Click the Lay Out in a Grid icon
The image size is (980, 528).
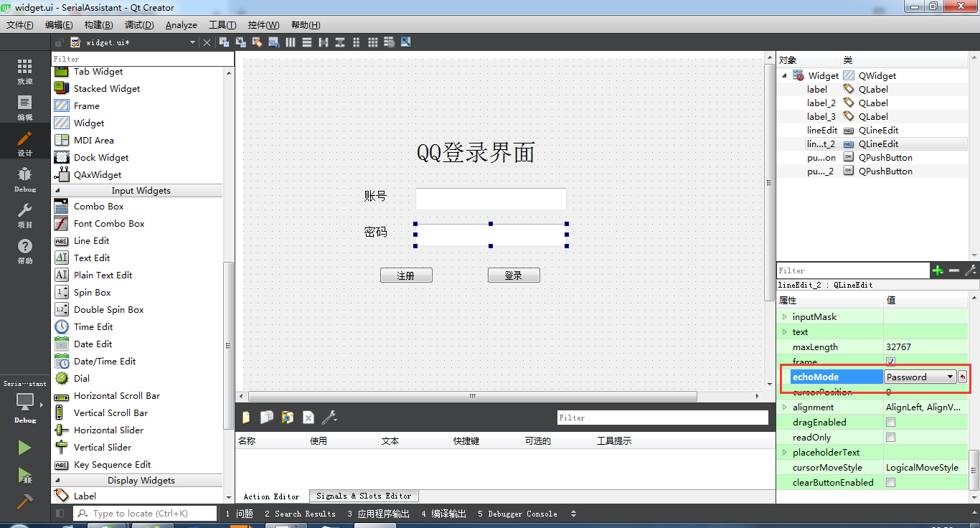pyautogui.click(x=372, y=42)
